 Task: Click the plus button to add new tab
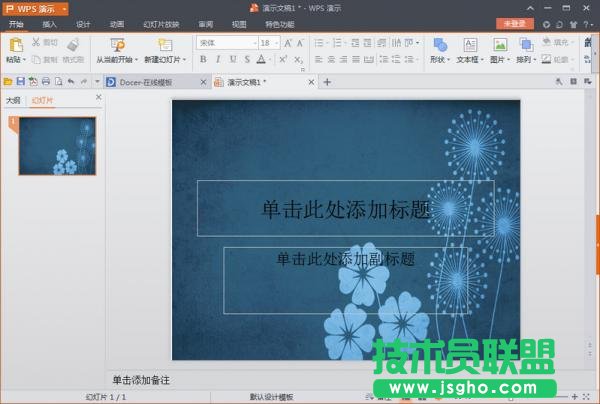click(326, 82)
